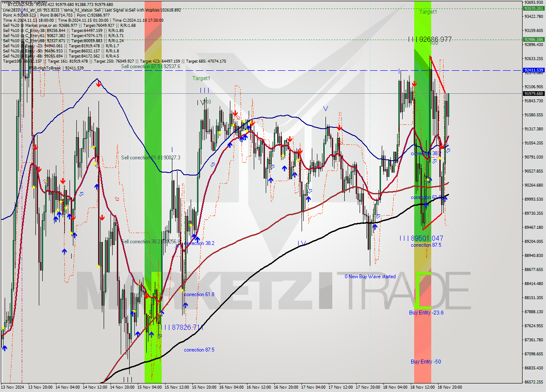Image resolution: width=546 pixels, height=392 pixels.
Task: Select the '| | | 92686.977' wave label
Action: click(x=430, y=39)
